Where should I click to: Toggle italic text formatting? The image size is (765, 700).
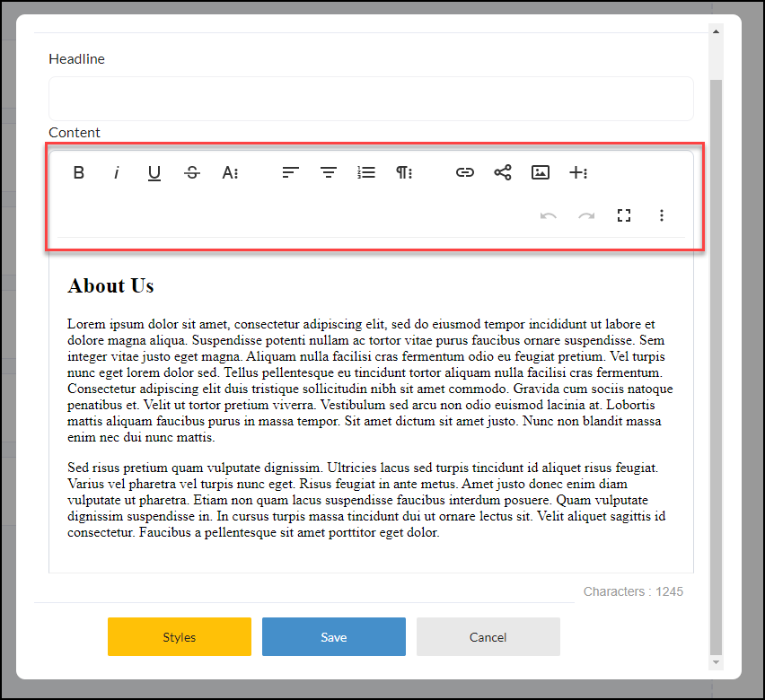click(x=116, y=172)
